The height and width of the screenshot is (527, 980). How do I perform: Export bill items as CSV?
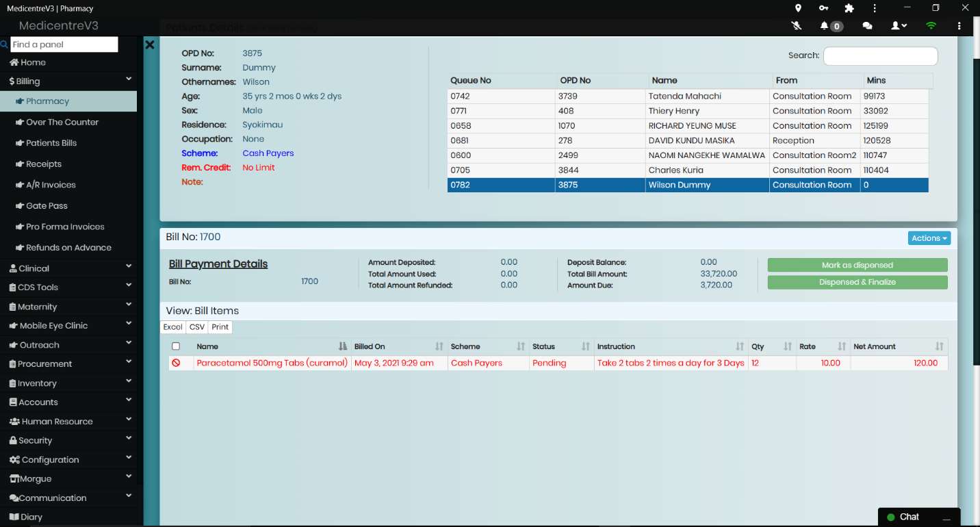click(197, 327)
